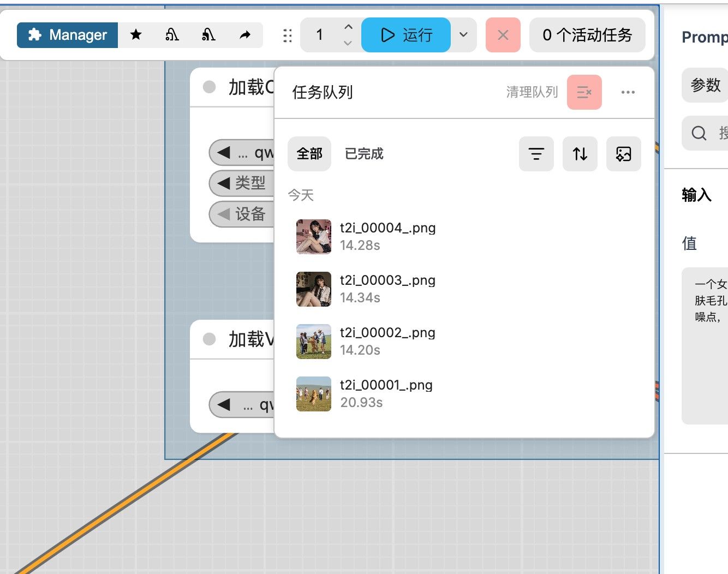Screen dimensions: 728x574
Task: Open the queue filter options
Action: pos(536,154)
